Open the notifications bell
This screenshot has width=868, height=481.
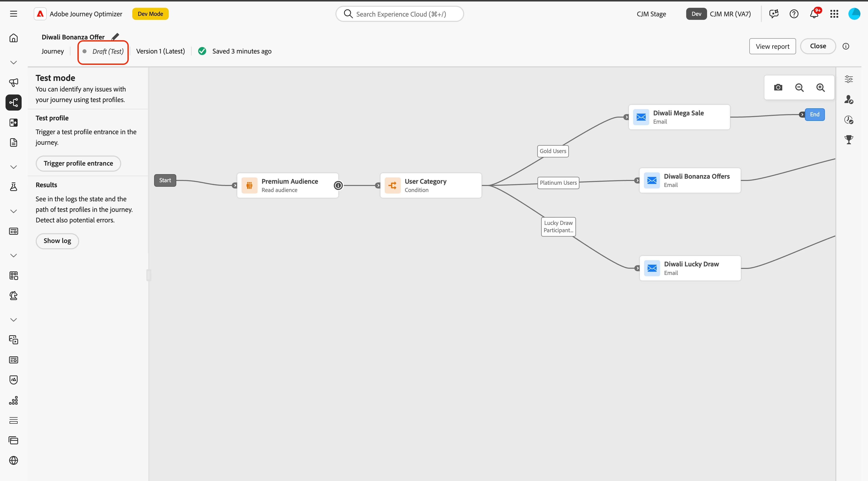(x=814, y=14)
